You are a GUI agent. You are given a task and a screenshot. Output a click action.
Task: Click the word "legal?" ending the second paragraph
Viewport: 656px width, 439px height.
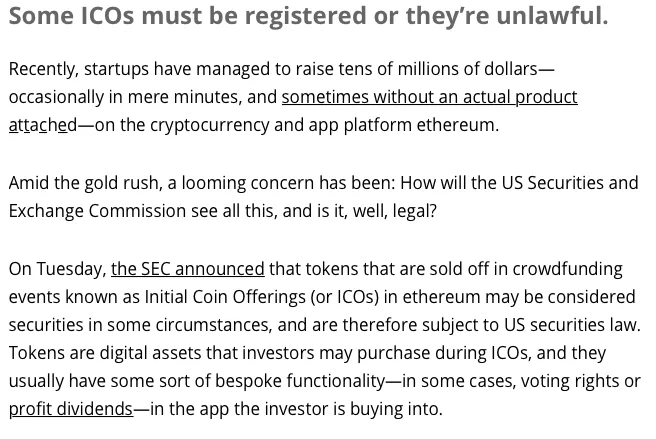tap(414, 211)
